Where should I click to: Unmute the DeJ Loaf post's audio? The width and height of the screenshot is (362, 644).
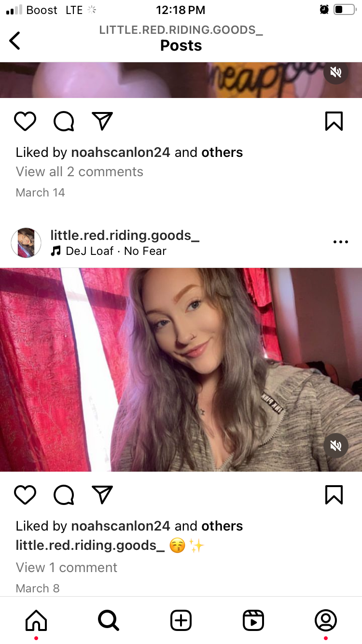point(335,446)
